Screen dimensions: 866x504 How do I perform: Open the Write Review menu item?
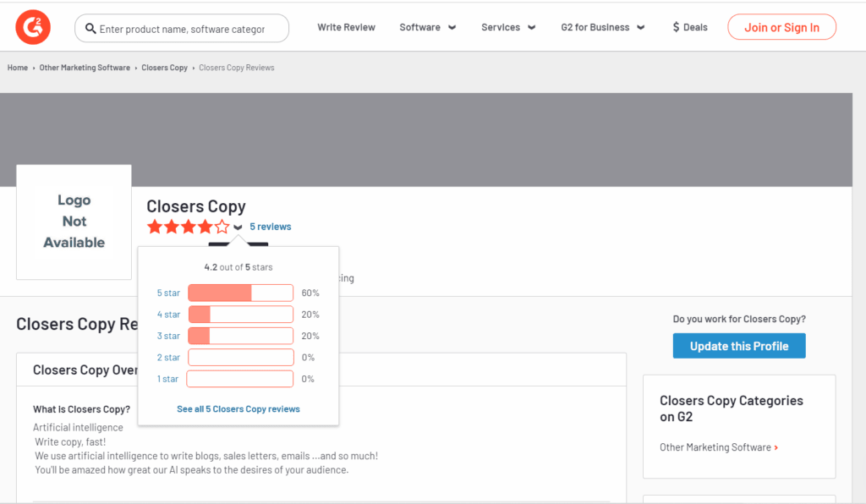tap(346, 27)
